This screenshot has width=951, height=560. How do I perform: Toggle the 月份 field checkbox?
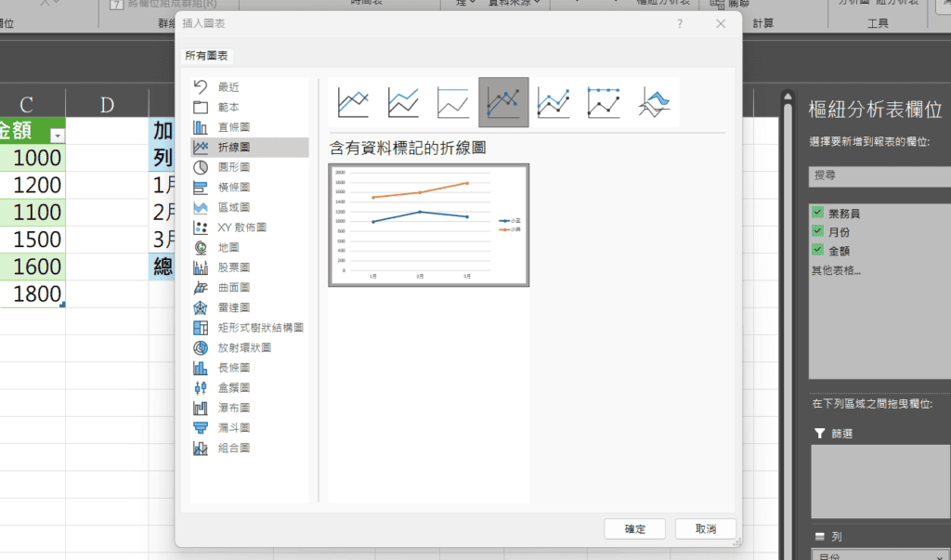pos(817,231)
